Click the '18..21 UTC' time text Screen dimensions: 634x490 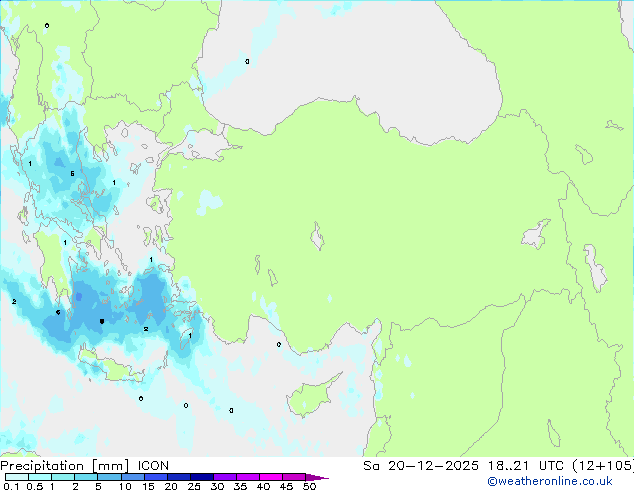point(528,466)
